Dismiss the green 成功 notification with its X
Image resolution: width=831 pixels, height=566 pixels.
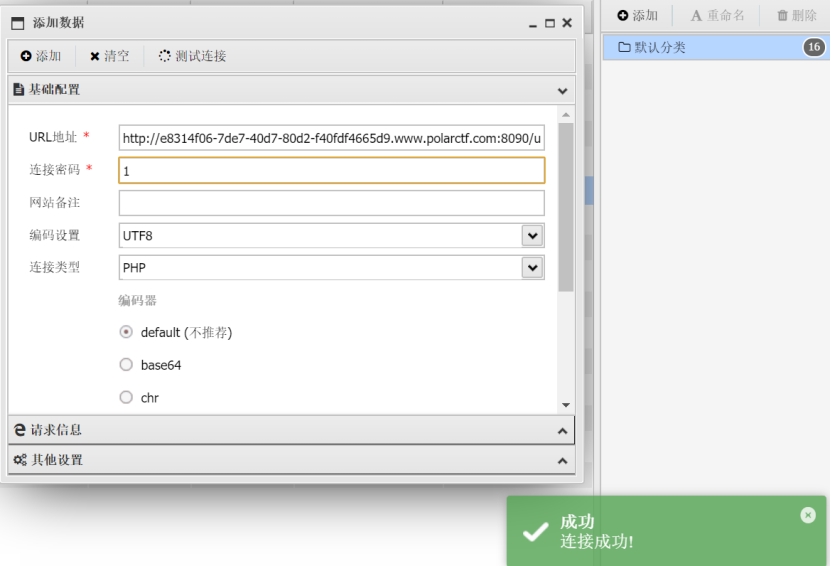click(x=808, y=515)
